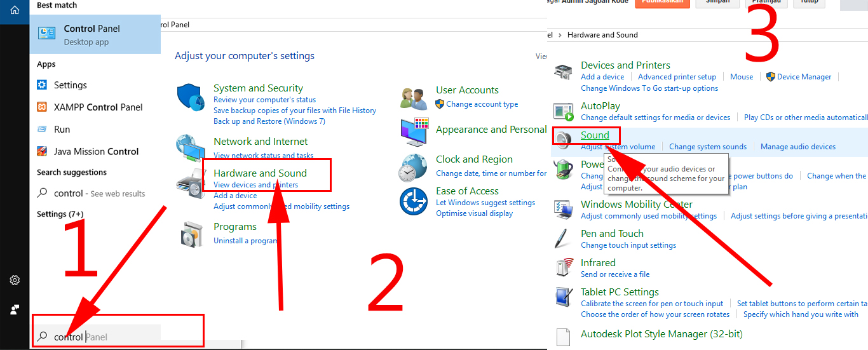Click the Appearance and Personalisation monitor icon
This screenshot has height=350, width=868.
414,131
